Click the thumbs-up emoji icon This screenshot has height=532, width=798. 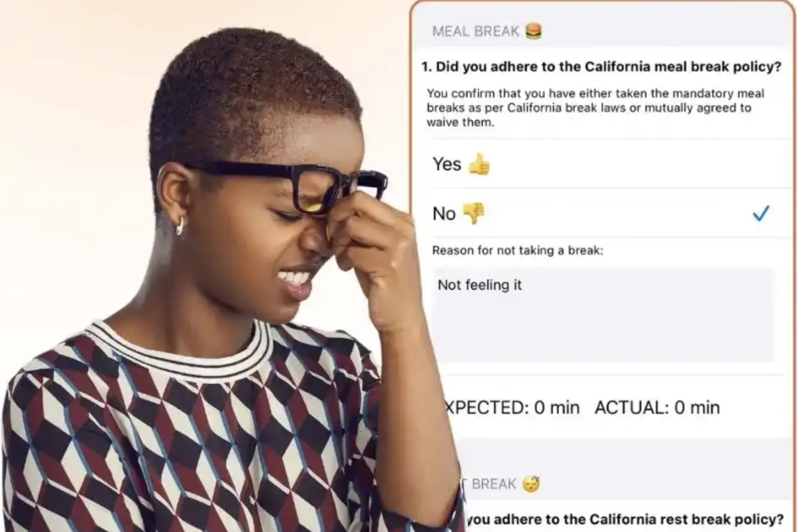click(x=479, y=164)
